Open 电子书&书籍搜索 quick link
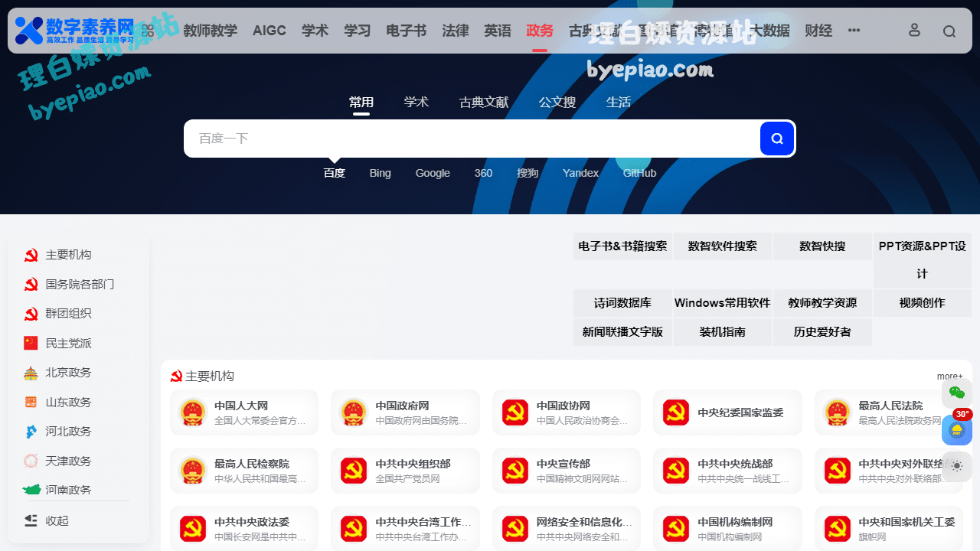The image size is (980, 551). pos(622,246)
